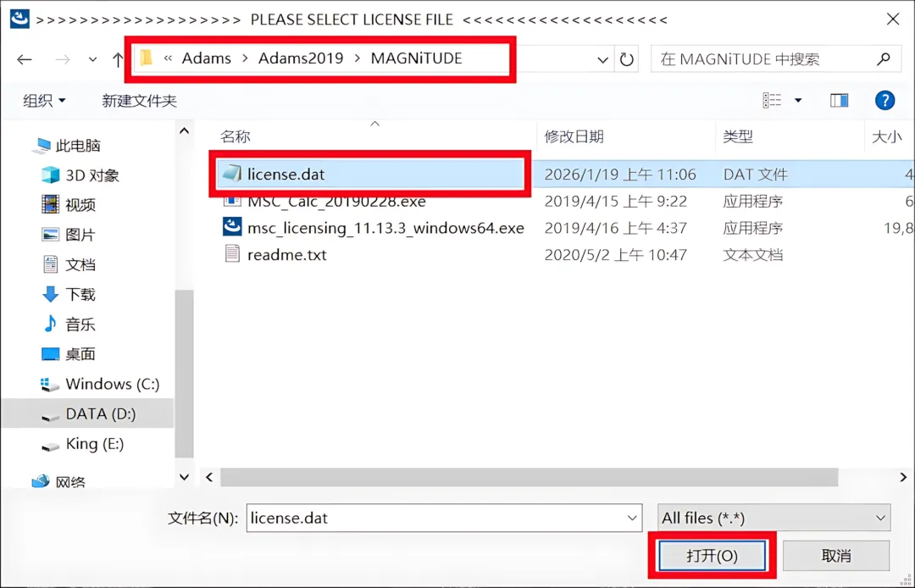The image size is (915, 588).
Task: Click the Forward navigation arrow
Action: [63, 59]
